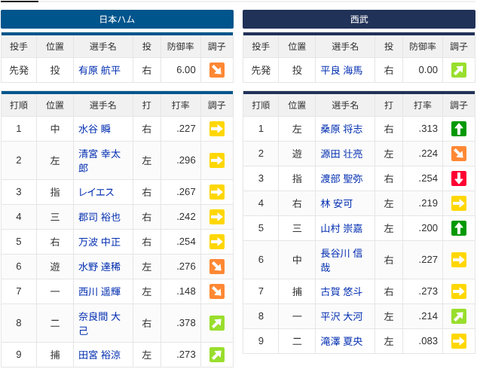
Task: Click 古賀 悠斗's yellow condition arrow icon
Action: [x=459, y=291]
